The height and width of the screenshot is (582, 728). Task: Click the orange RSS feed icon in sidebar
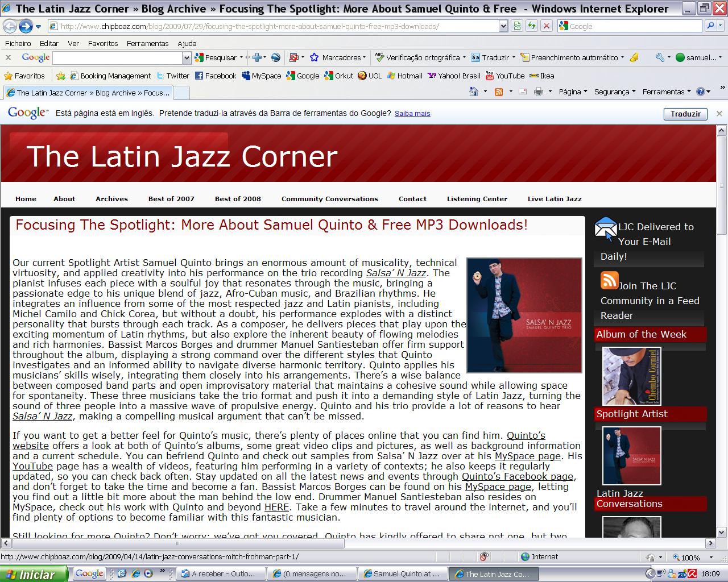click(x=609, y=280)
